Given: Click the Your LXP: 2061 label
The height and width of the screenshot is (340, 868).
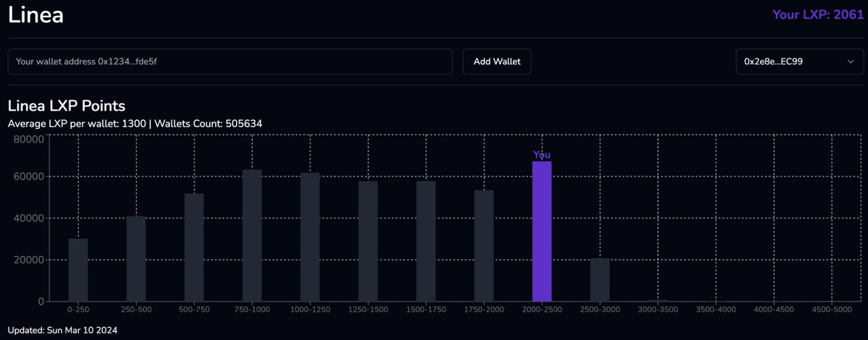Looking at the screenshot, I should tap(818, 14).
